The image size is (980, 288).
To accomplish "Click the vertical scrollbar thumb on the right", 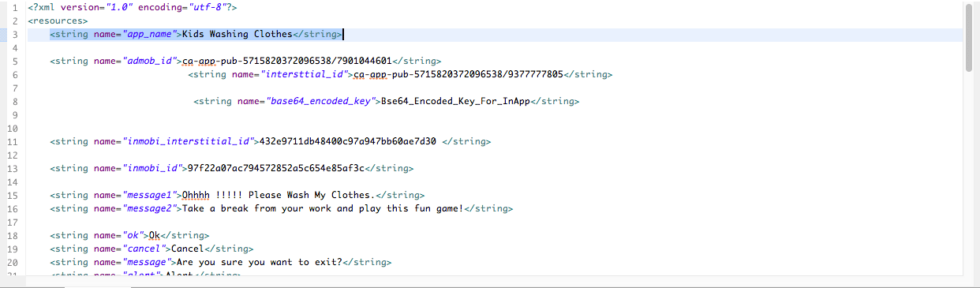I will click(967, 37).
